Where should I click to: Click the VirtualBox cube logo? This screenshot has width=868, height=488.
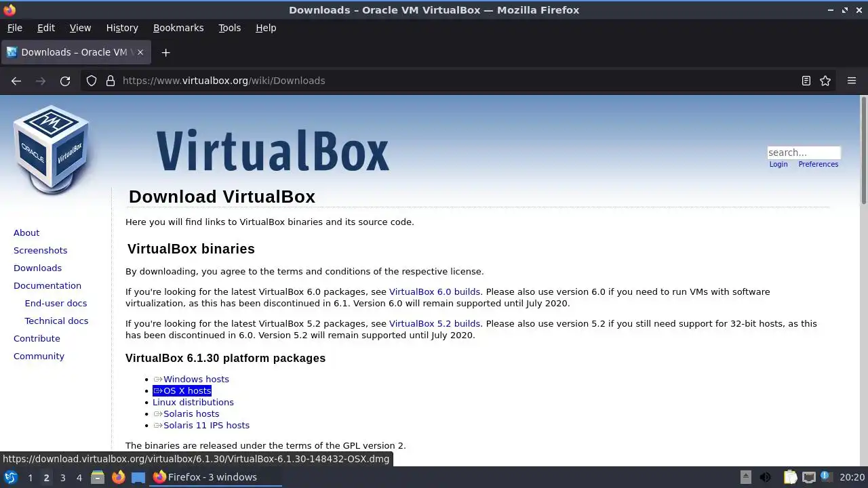point(52,149)
